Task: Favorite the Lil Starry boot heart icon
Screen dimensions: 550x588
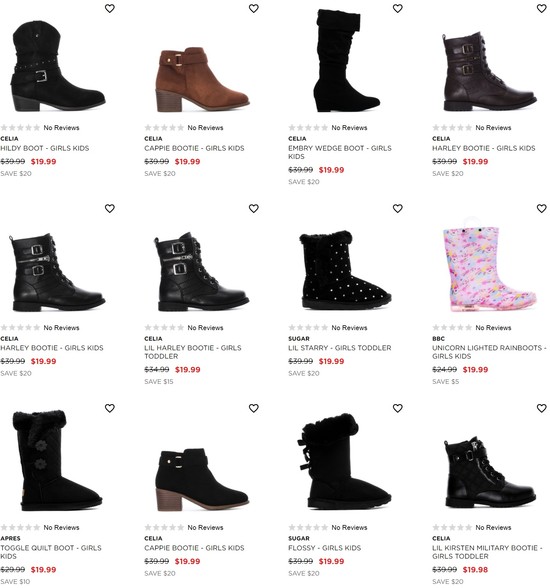Action: (x=397, y=208)
